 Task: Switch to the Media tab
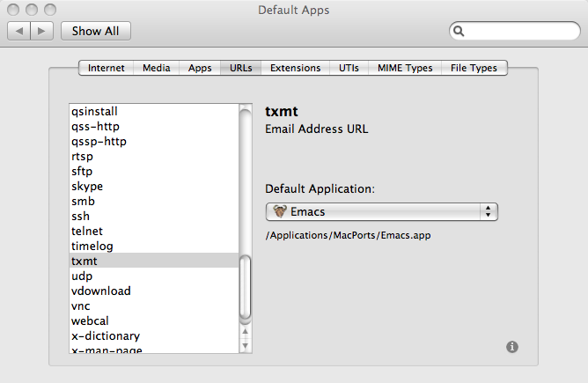157,68
